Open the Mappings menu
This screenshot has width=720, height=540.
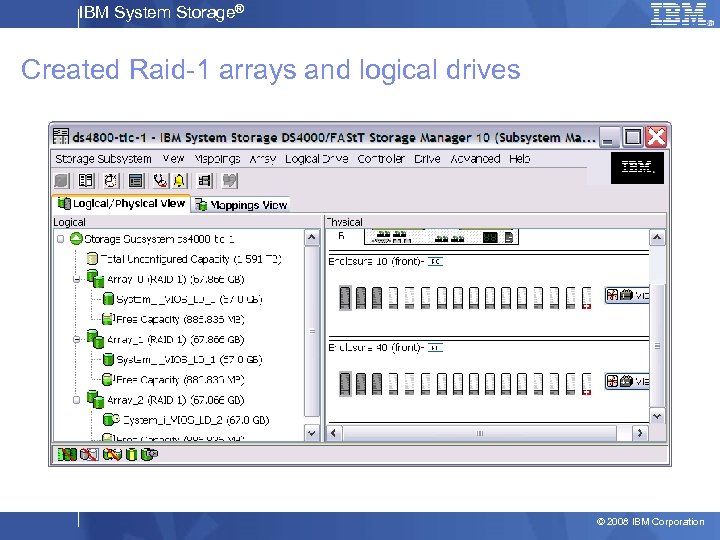[217, 159]
